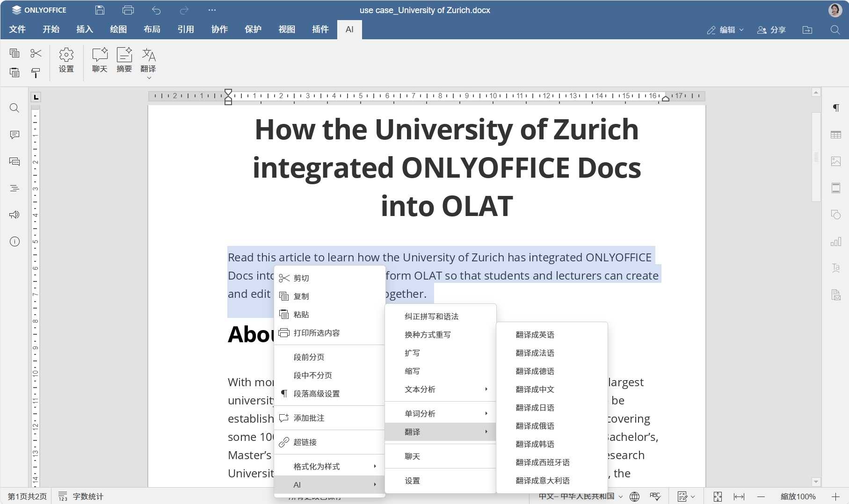Choose 添加批注 to add a comment
This screenshot has height=504, width=849.
click(x=329, y=418)
